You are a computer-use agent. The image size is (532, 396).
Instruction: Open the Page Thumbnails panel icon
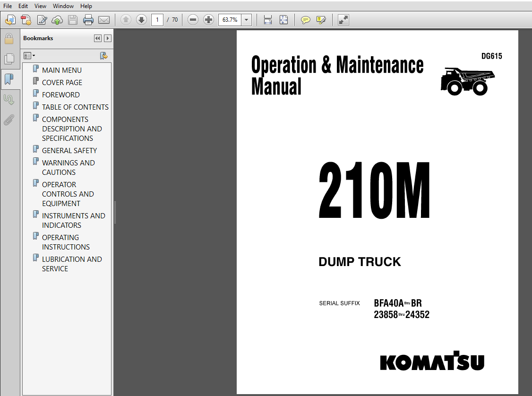(9, 59)
